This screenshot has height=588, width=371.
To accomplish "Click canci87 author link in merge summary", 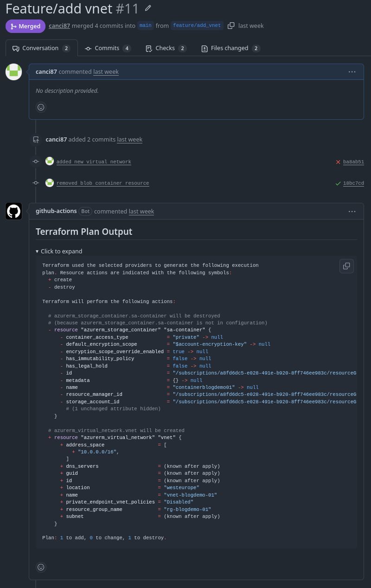I will click(x=59, y=26).
